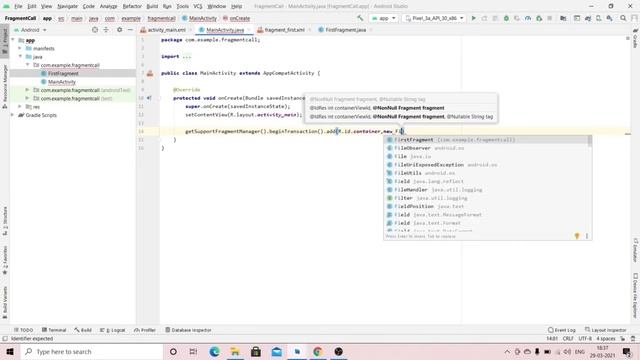
Task: Click the Windows search box
Action: tap(91, 351)
